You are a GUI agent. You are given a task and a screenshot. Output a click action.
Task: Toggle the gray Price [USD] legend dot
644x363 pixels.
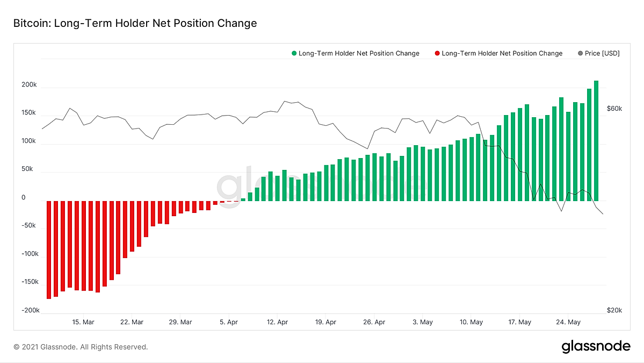point(580,53)
